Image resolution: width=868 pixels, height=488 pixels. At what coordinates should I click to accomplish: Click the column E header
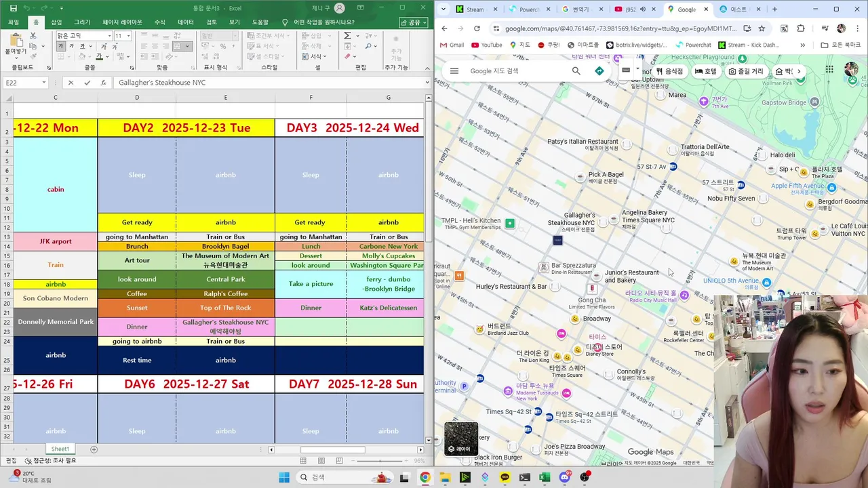tap(226, 98)
